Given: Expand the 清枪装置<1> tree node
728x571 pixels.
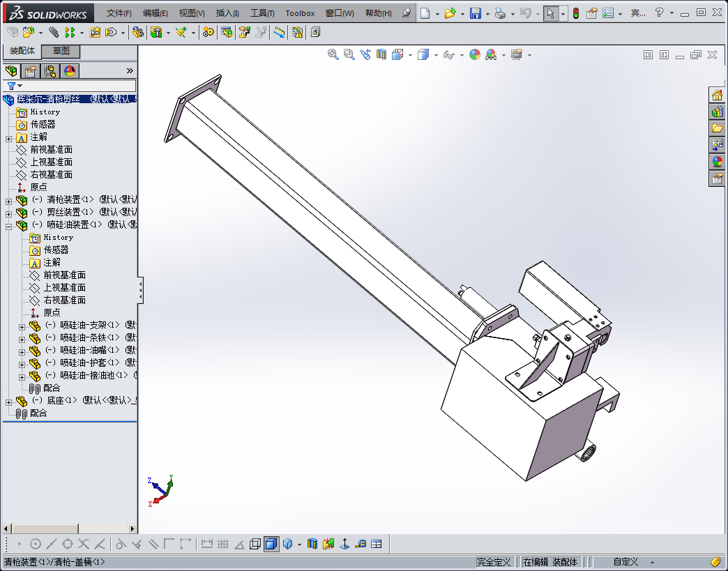Looking at the screenshot, I should 9,201.
